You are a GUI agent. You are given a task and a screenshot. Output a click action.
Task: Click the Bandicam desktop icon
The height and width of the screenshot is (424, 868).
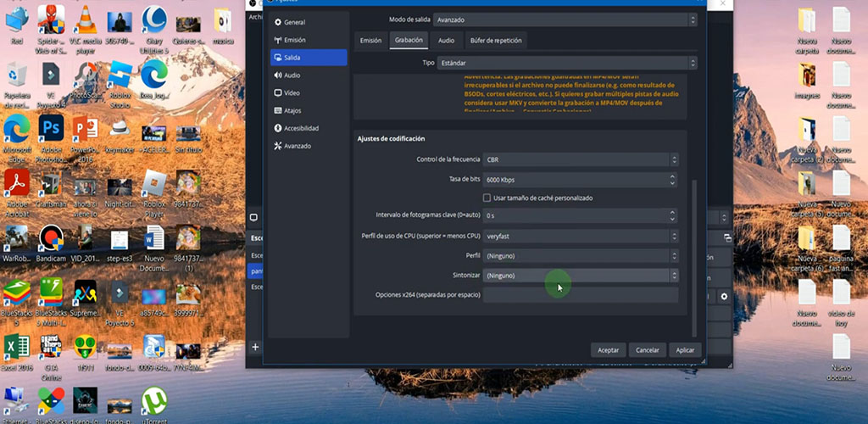pyautogui.click(x=51, y=239)
